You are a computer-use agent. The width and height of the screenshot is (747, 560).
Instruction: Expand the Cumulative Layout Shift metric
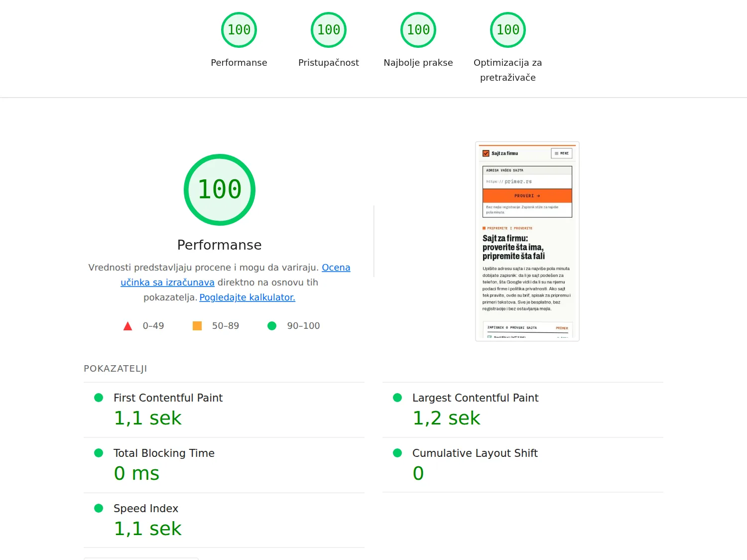click(x=523, y=465)
